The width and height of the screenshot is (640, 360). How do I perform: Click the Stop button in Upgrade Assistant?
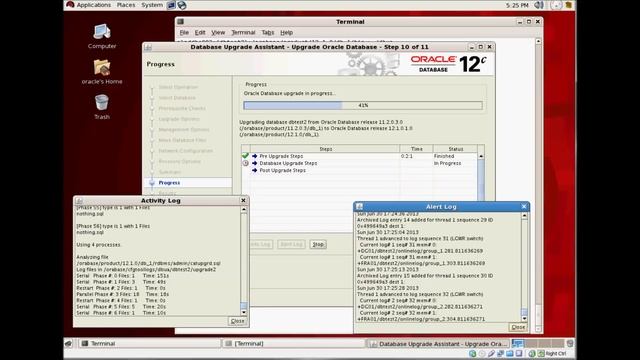pyautogui.click(x=318, y=244)
